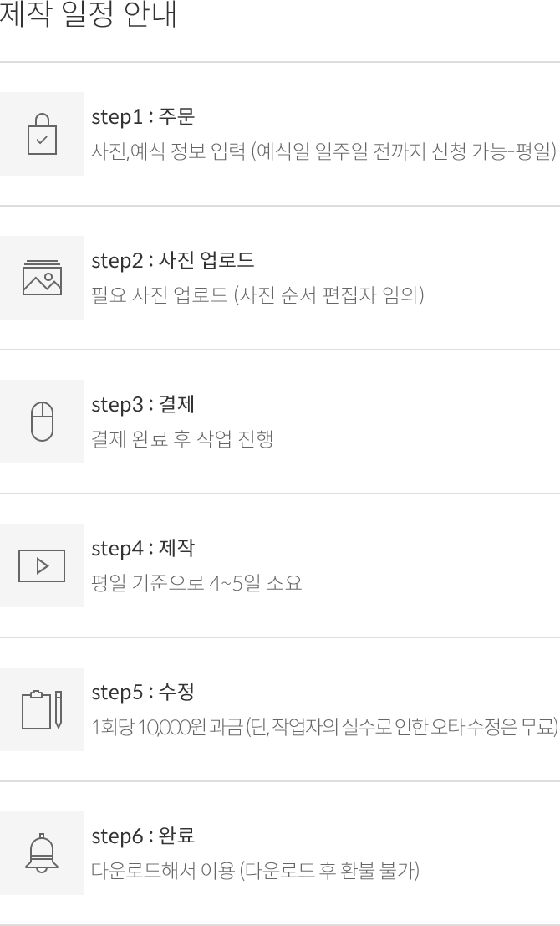Click the '사진,예식 정보 입력' description text
Viewport: 560px width, 926px height.
pyautogui.click(x=168, y=152)
